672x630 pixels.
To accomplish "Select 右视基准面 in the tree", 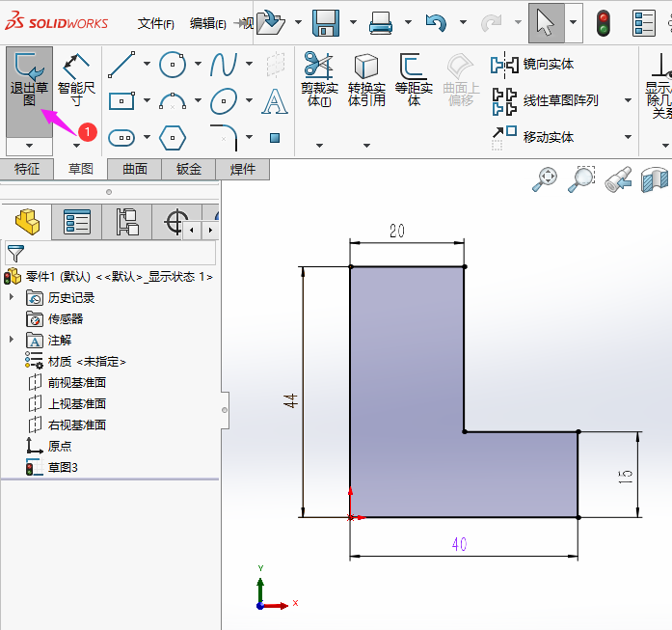I will pos(77,425).
